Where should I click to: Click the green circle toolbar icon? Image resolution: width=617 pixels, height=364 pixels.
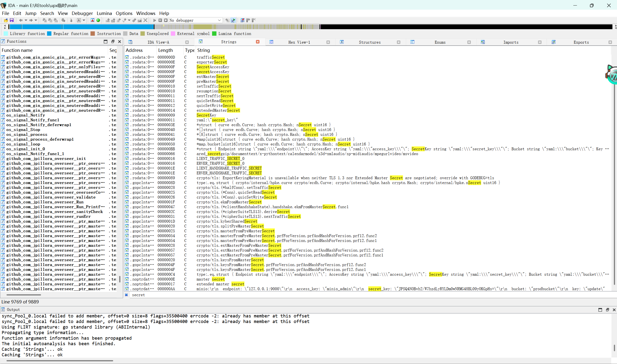98,20
